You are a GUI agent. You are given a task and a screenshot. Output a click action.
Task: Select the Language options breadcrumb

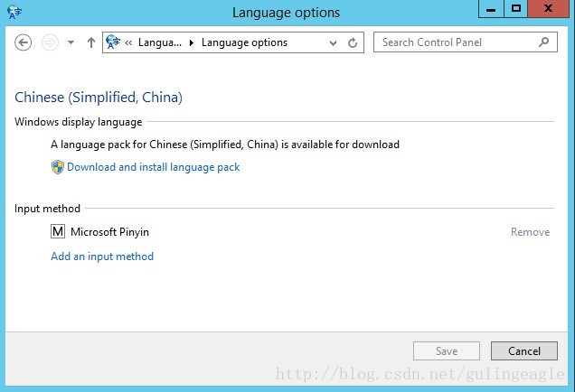pyautogui.click(x=244, y=42)
